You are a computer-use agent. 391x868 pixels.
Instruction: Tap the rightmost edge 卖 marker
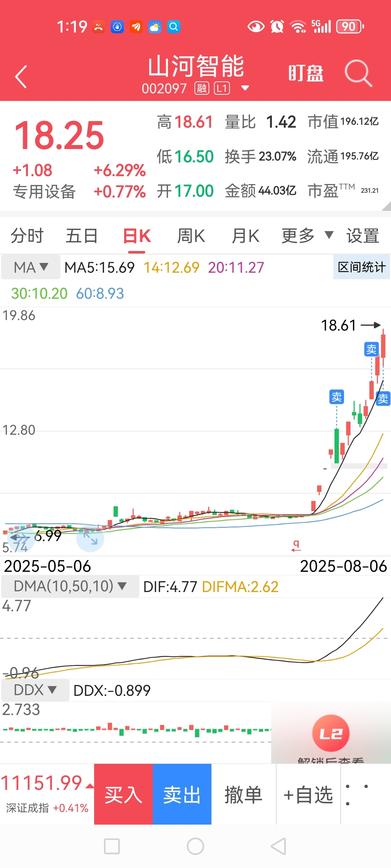383,399
